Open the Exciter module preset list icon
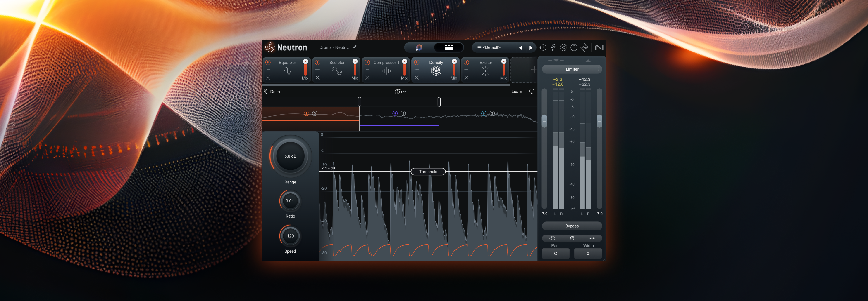868x301 pixels. click(466, 71)
